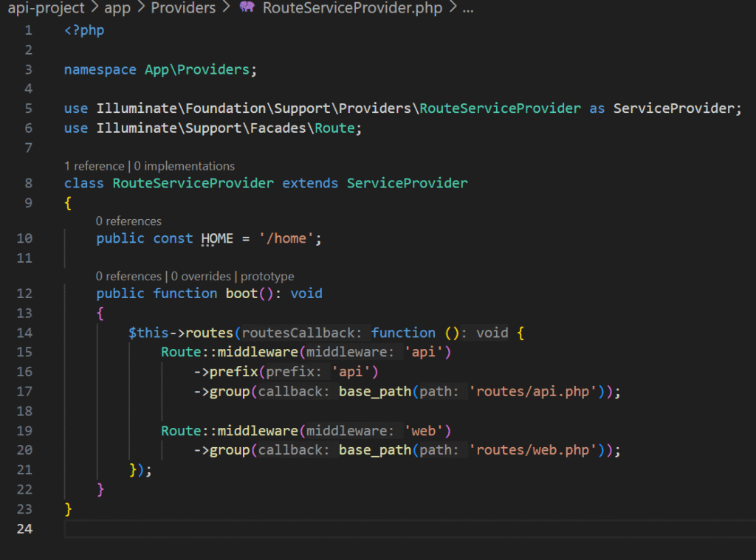Image resolution: width=756 pixels, height=560 pixels.
Task: Click the 'prototype' CodeLens link
Action: [x=267, y=276]
